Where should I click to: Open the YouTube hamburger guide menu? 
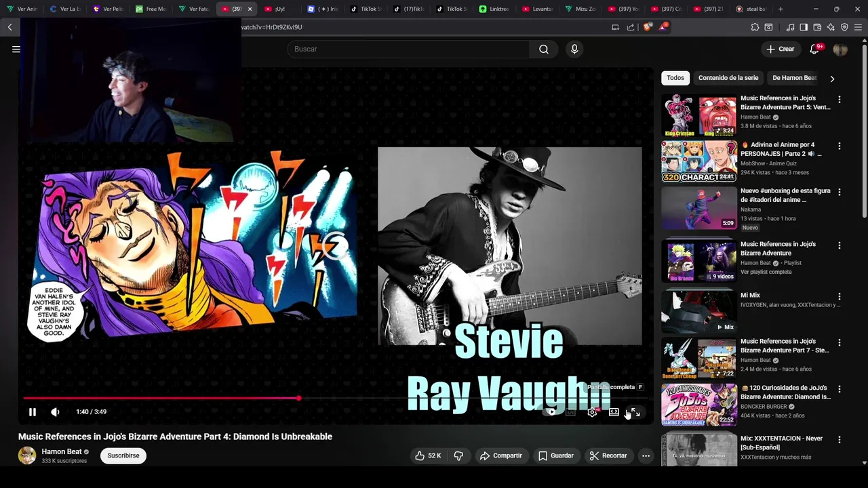click(16, 49)
